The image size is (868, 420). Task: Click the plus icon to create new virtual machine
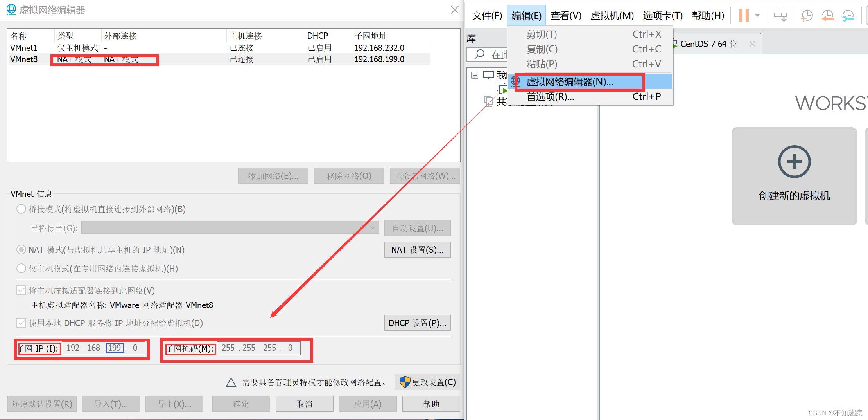[794, 162]
